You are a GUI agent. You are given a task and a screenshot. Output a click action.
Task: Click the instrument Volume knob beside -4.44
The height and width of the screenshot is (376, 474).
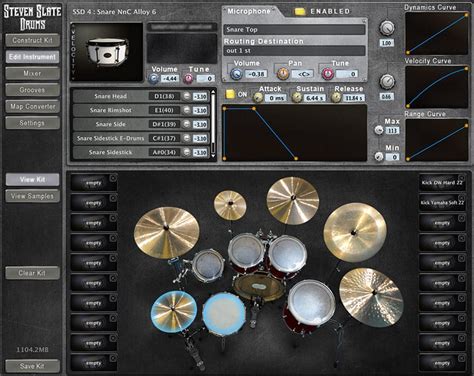click(153, 79)
